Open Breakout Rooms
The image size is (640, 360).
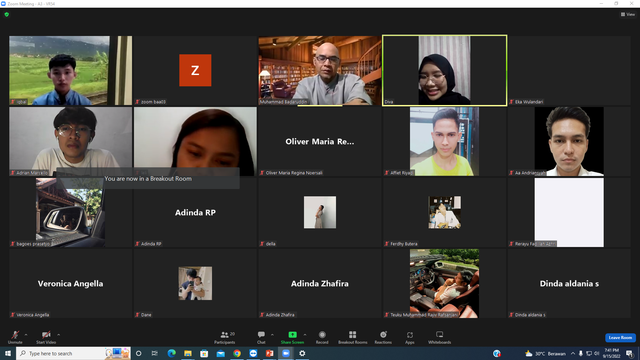coord(353,337)
